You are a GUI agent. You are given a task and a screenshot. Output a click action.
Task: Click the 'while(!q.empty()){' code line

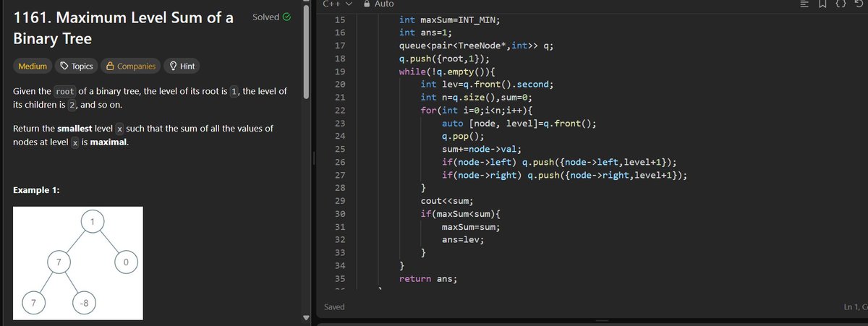[447, 72]
